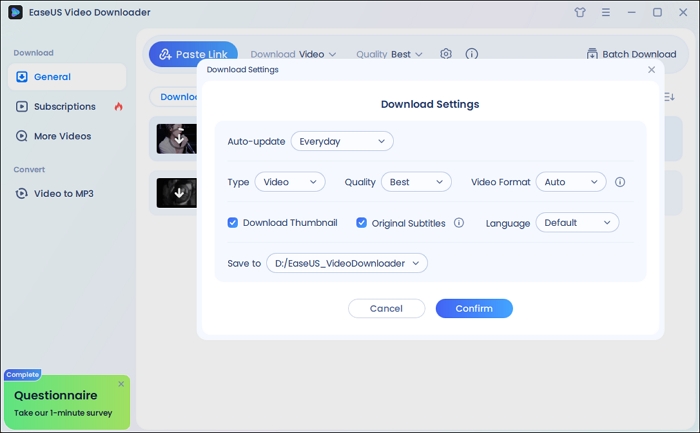
Task: Open the dialog Quality Best dropdown
Action: tap(416, 182)
